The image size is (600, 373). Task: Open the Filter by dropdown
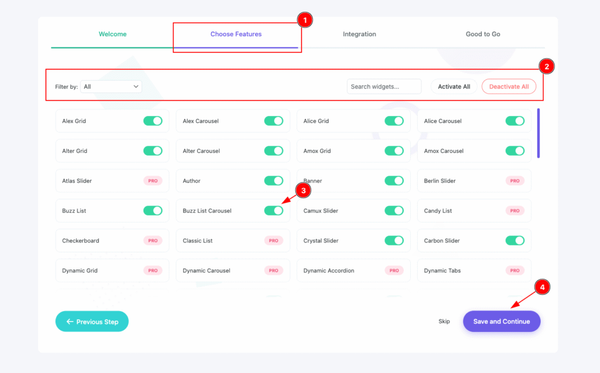click(x=111, y=86)
